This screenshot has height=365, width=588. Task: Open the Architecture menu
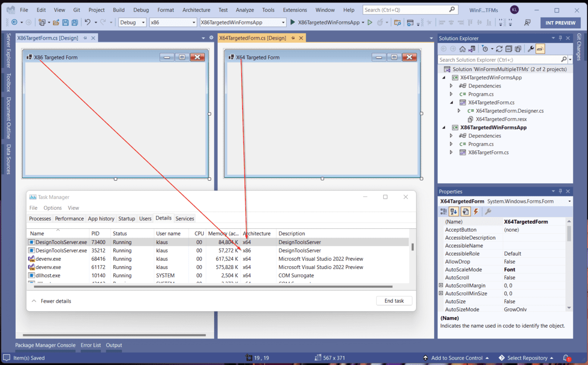[x=196, y=9]
